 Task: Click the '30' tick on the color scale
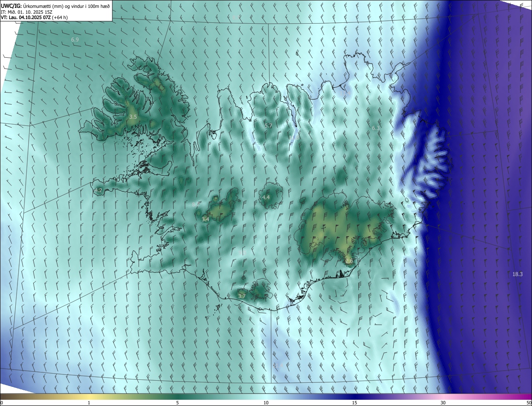click(x=443, y=403)
